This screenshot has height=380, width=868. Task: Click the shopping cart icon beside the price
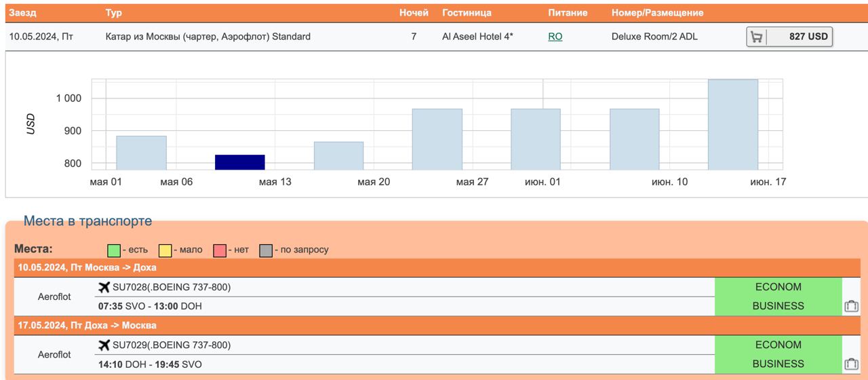click(x=757, y=37)
